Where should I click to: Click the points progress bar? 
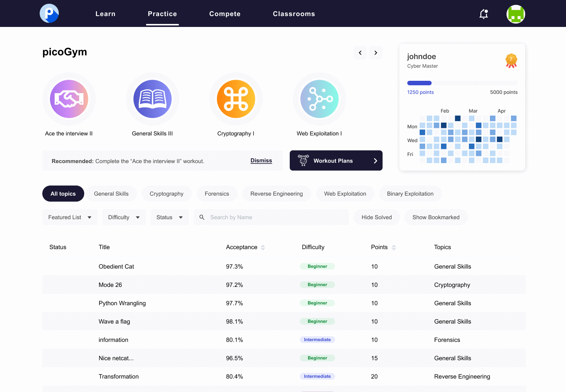coord(462,83)
